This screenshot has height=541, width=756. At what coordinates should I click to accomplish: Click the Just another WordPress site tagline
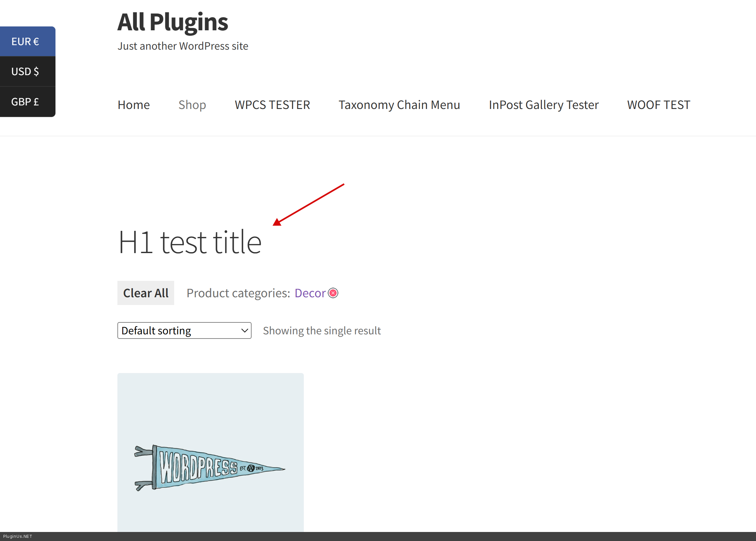pyautogui.click(x=183, y=46)
